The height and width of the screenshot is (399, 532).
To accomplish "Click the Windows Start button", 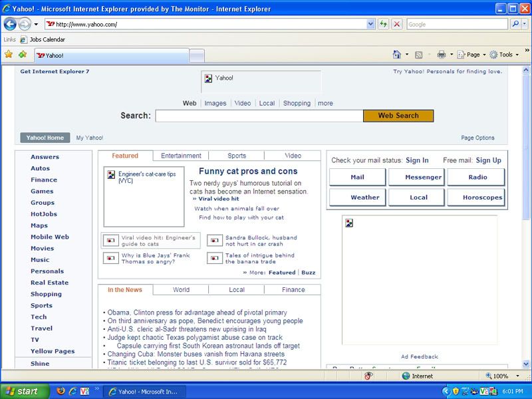I will click(x=25, y=391).
